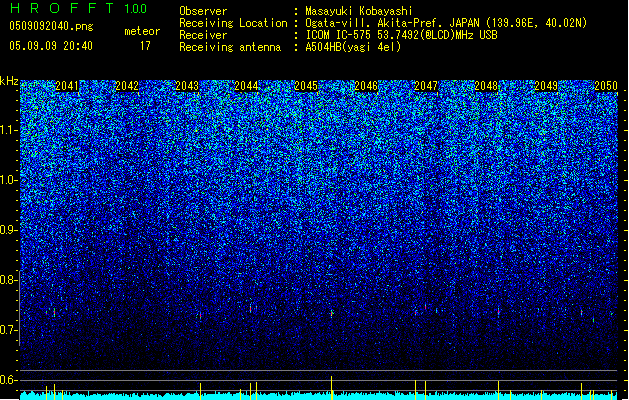Select observer name Masayuki Kobayashi

pyautogui.click(x=359, y=11)
